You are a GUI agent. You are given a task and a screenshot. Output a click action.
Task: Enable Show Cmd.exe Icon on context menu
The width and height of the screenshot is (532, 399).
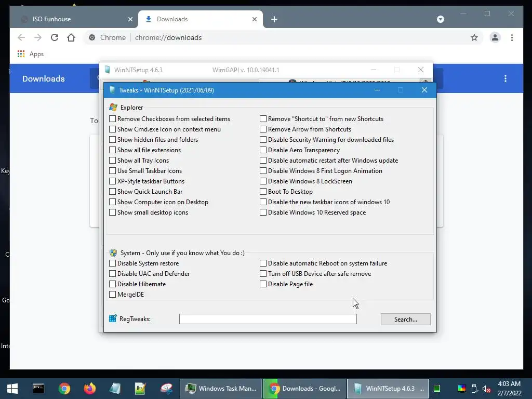(165, 129)
